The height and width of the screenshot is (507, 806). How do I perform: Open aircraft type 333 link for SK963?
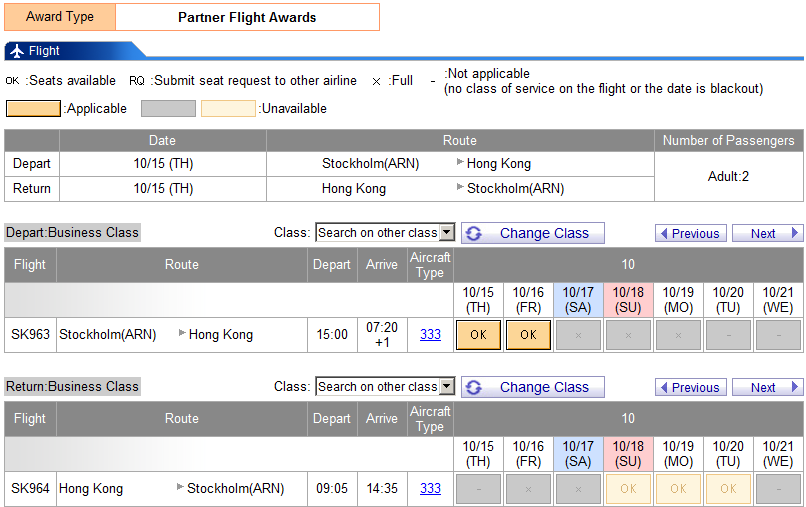430,335
